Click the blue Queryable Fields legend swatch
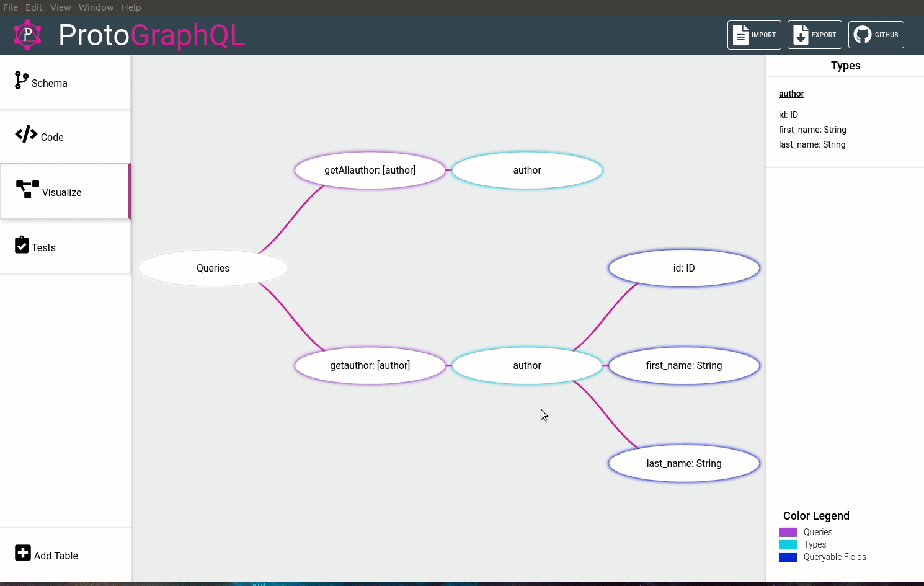The height and width of the screenshot is (586, 924). click(x=788, y=557)
